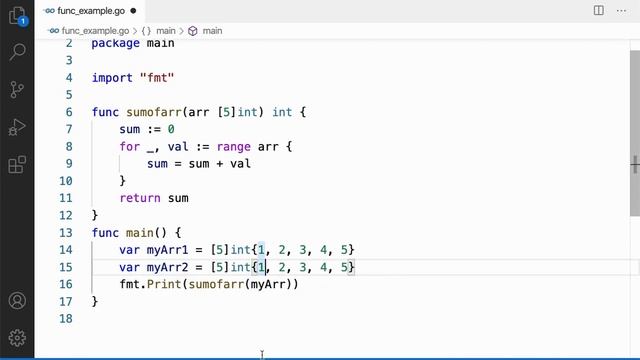640x360 pixels.
Task: Click the unsaved dot on func_example.go tab
Action: pyautogui.click(x=133, y=11)
